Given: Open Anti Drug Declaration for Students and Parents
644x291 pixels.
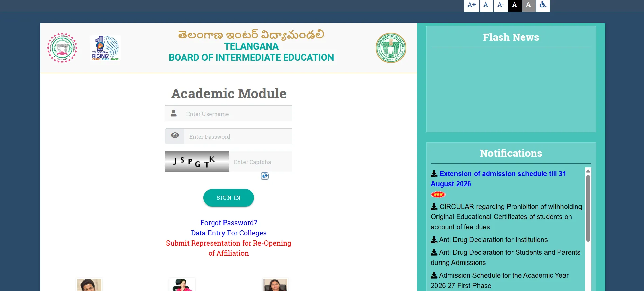Looking at the screenshot, I should [506, 257].
